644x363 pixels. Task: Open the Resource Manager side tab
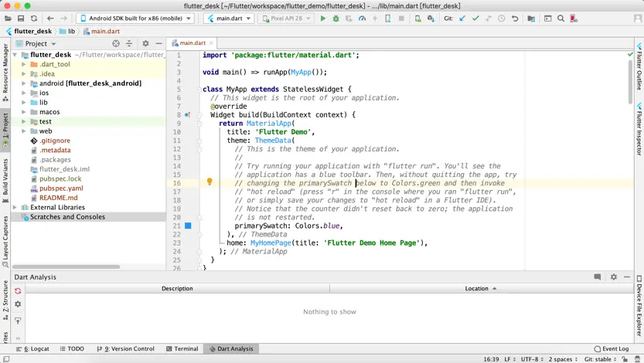(x=5, y=73)
